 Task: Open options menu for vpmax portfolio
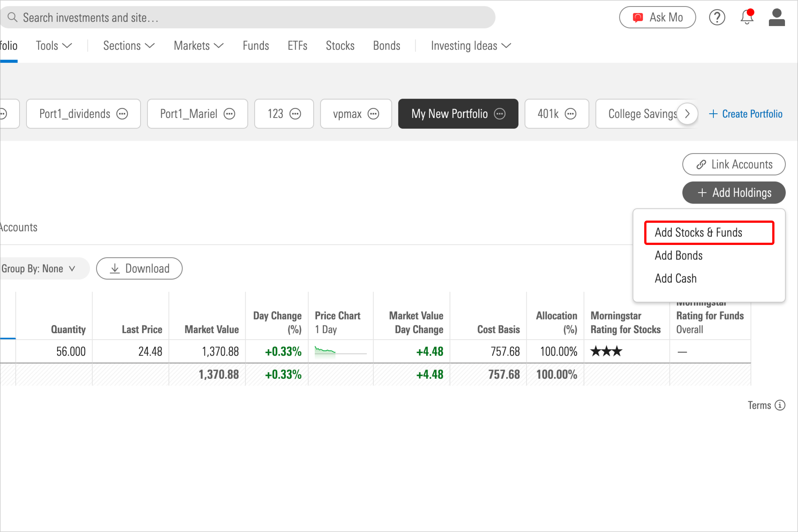(x=373, y=114)
